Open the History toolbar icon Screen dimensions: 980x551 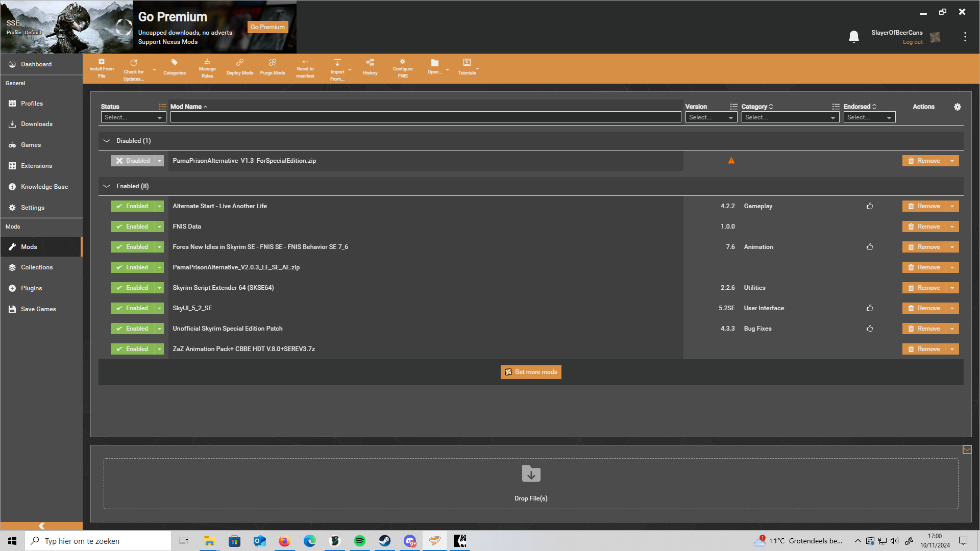point(370,67)
